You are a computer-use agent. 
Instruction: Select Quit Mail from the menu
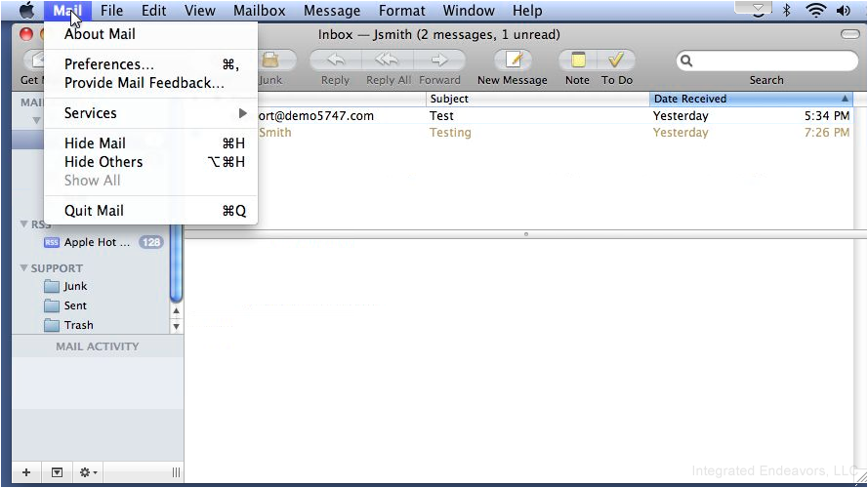coord(150,211)
